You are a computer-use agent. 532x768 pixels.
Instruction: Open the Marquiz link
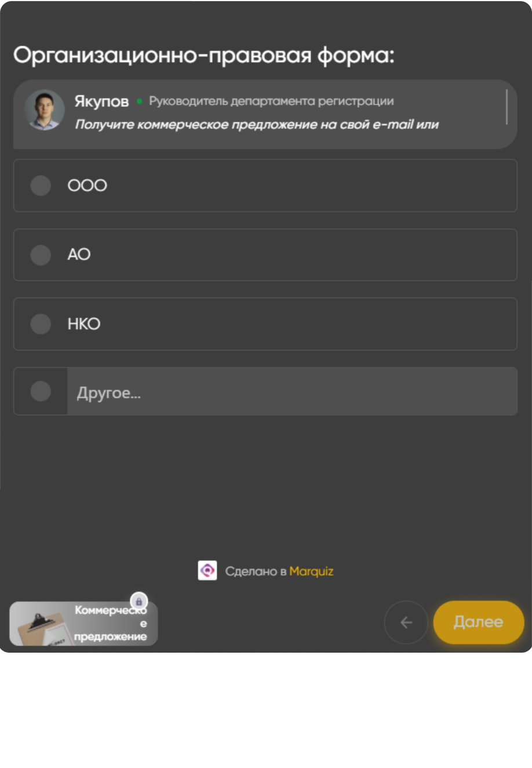tap(311, 571)
